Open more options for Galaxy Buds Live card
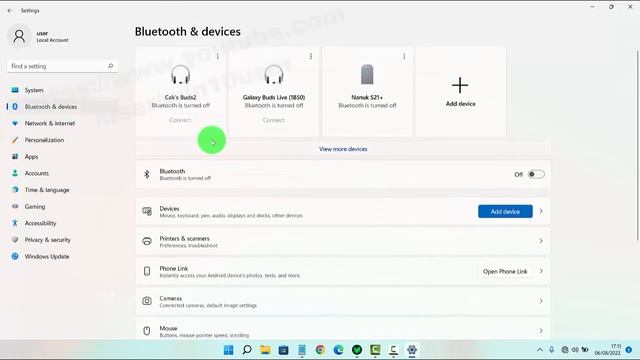This screenshot has height=360, width=640. (311, 56)
